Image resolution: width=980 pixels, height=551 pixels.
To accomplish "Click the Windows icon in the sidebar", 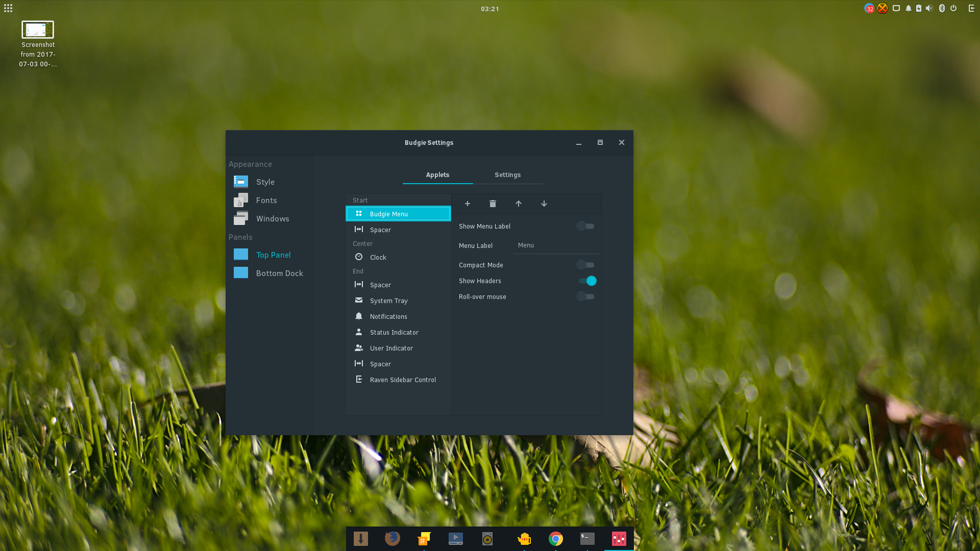I will click(x=241, y=218).
